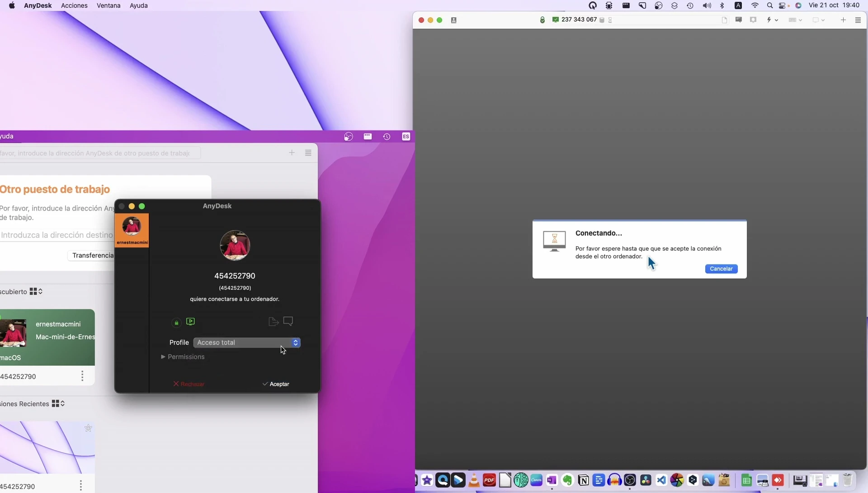Click the Time Machine icon in remote menu bar

[x=387, y=137]
